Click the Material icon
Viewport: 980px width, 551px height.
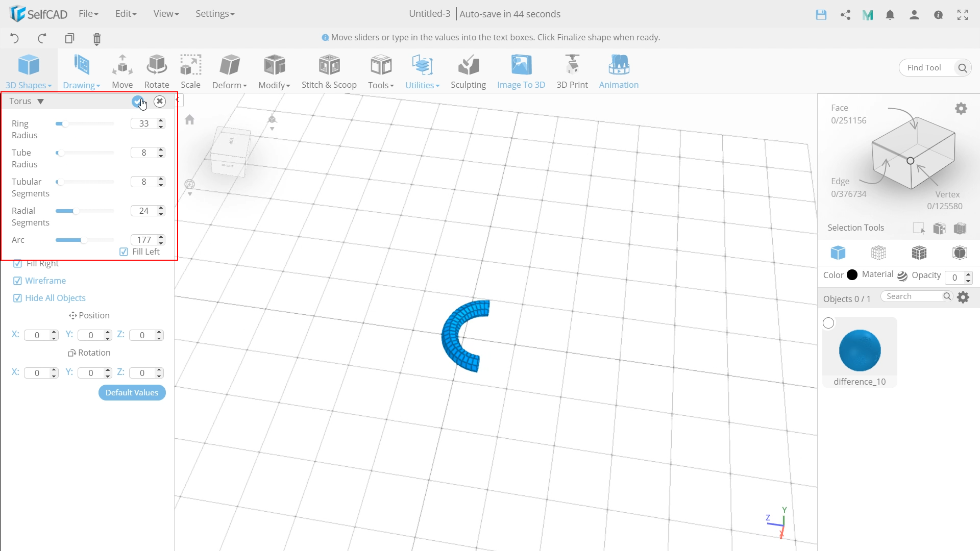902,276
